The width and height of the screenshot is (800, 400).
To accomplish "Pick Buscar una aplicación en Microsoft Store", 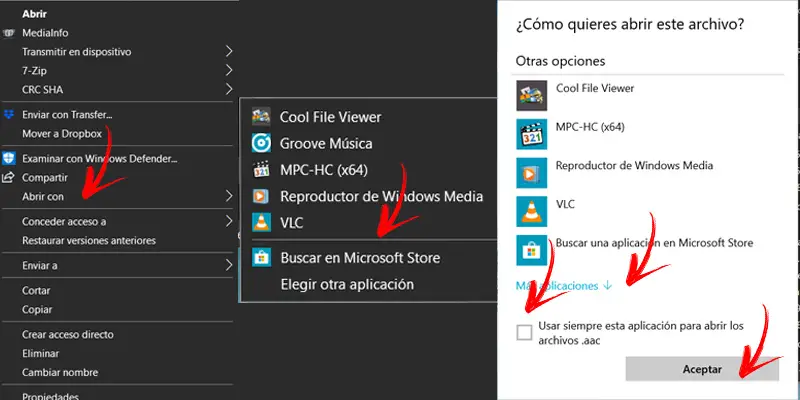I will coord(655,243).
